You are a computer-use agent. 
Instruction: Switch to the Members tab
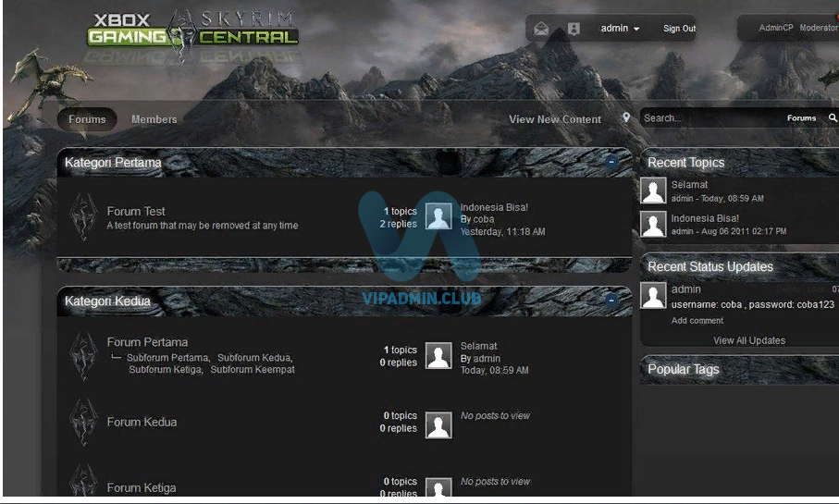coord(154,119)
